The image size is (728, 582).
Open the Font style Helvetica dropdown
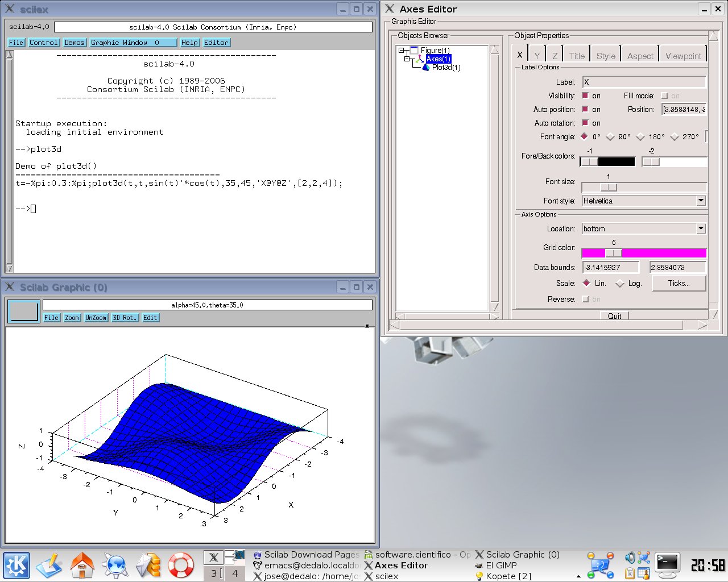[x=701, y=201]
